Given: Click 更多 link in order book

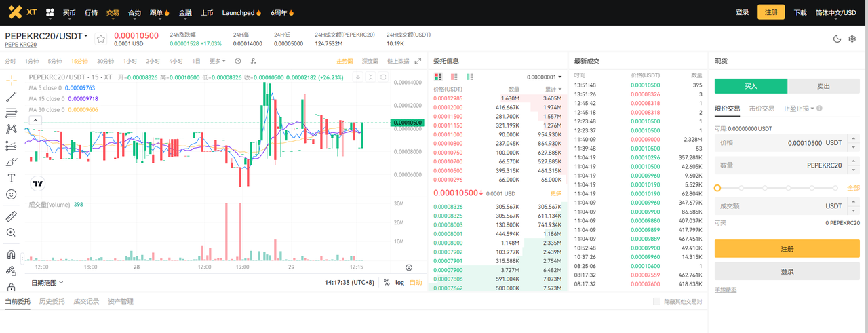Looking at the screenshot, I should pos(556,193).
